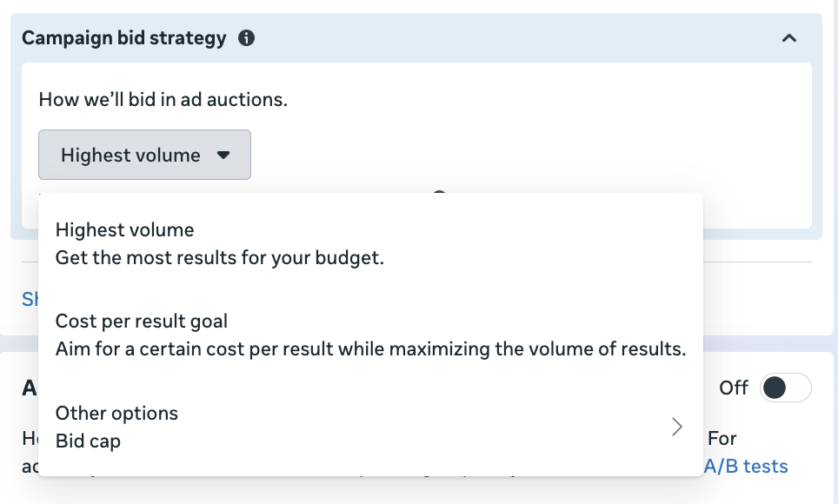Click the info icon beside Campaign bid strategy
This screenshot has height=504, width=838.
[247, 38]
